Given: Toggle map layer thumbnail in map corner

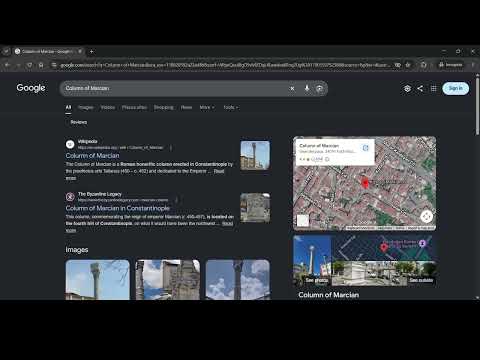Looking at the screenshot, I should click(x=303, y=220).
